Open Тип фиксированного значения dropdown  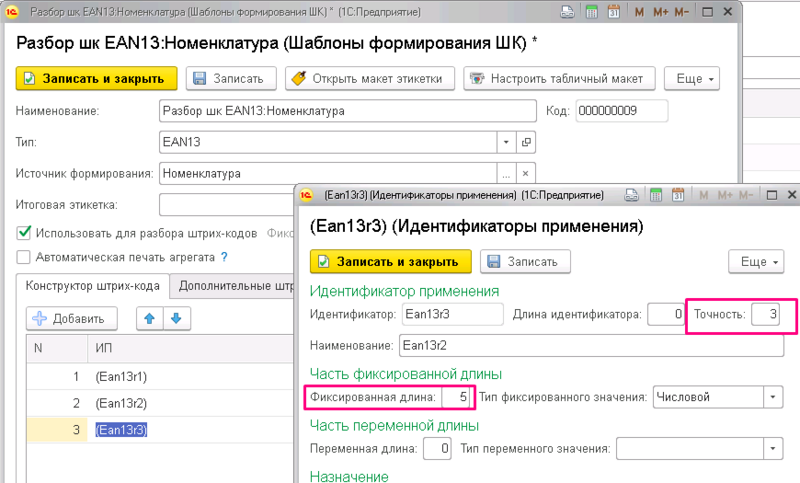771,397
